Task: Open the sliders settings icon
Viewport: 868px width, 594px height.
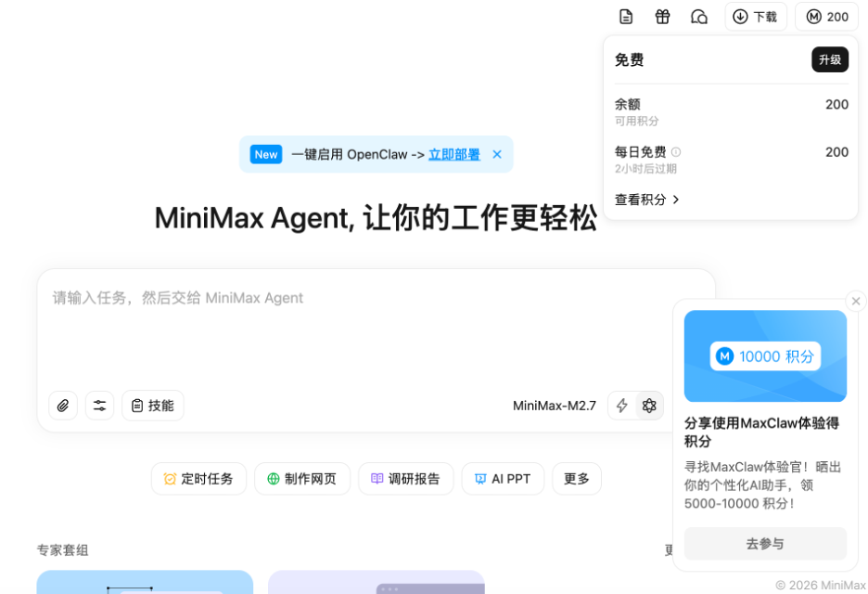Action: [99, 406]
